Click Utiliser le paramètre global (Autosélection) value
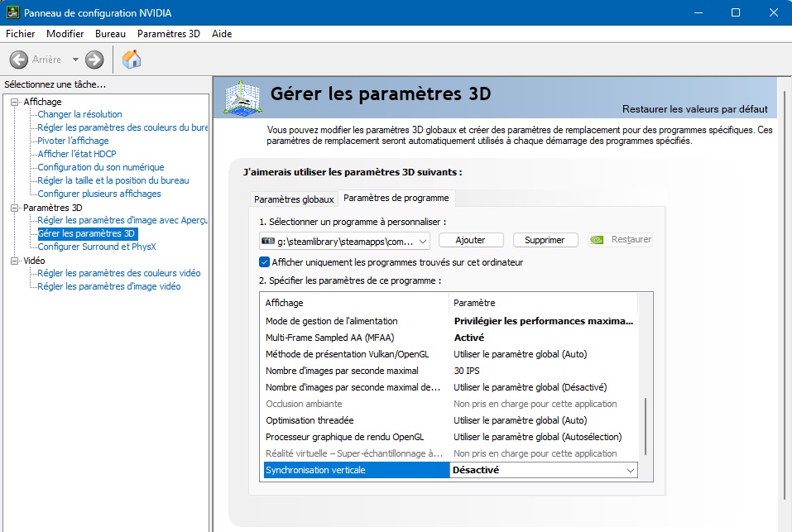Image resolution: width=792 pixels, height=532 pixels. coord(538,437)
